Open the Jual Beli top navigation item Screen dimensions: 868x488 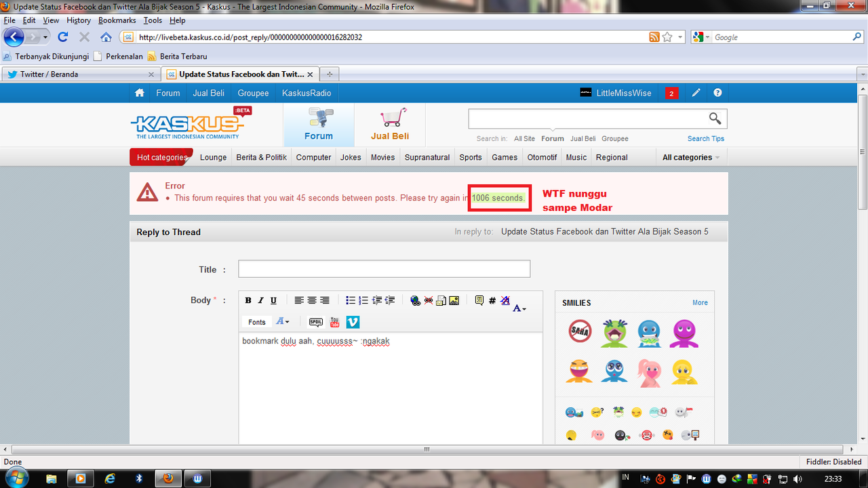[x=208, y=93]
